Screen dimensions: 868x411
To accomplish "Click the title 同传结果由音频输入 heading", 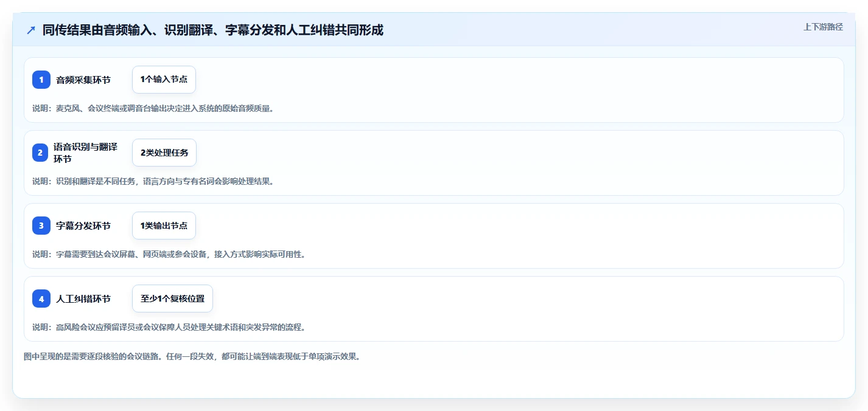I will 213,30.
